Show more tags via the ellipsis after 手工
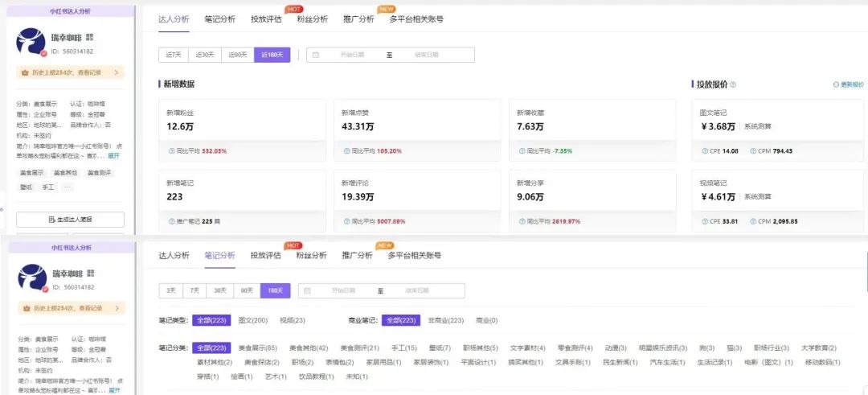Viewport: 868px width, 395px height. coord(68,187)
